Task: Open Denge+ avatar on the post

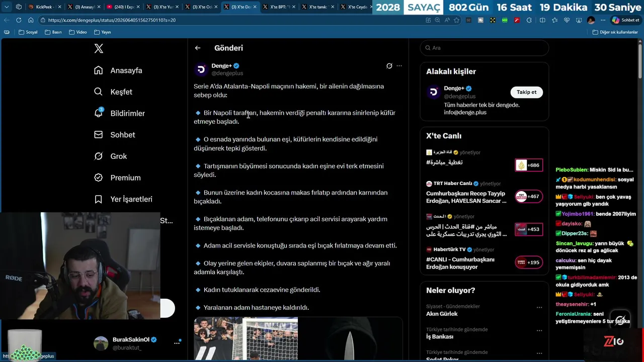Action: (x=201, y=69)
